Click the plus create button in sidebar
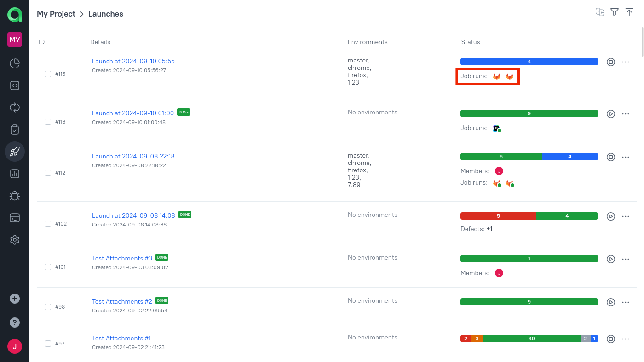644x362 pixels. (15, 299)
